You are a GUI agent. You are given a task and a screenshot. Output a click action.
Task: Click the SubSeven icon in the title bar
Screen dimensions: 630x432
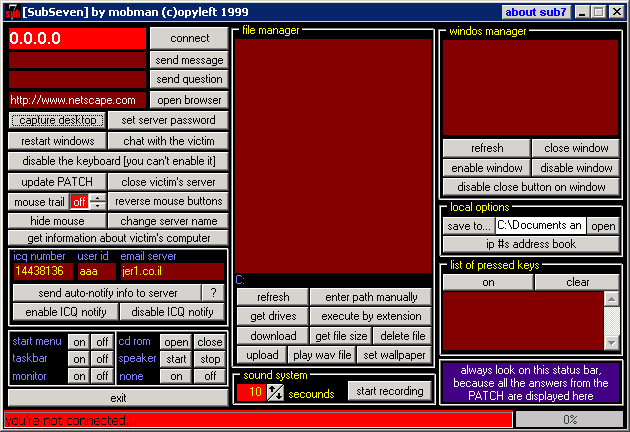[x=11, y=12]
